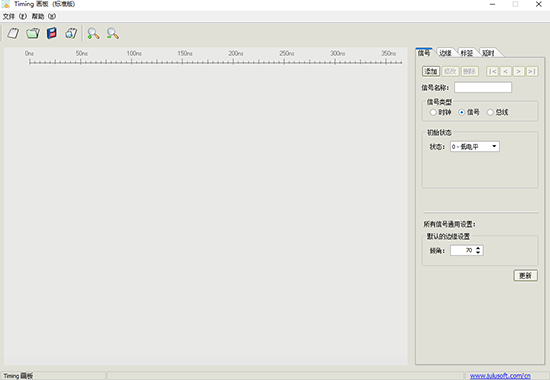Click the export image toolbar icon
Screen dimensions: 550x380
tap(71, 33)
